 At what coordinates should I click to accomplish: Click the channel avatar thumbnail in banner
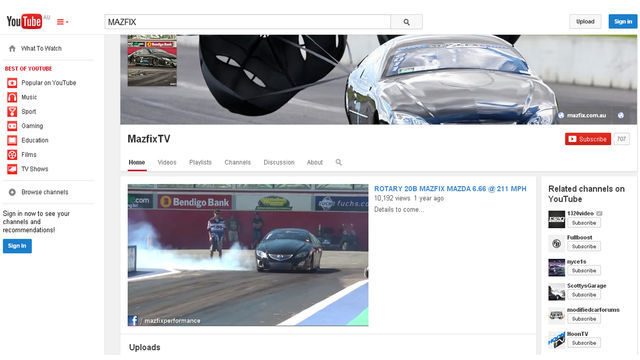[152, 60]
